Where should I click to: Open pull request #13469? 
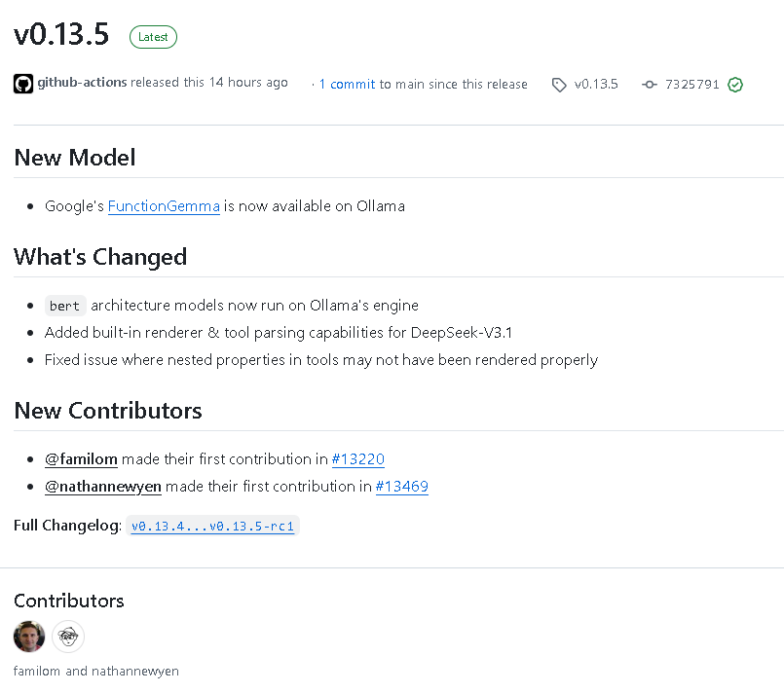click(402, 487)
